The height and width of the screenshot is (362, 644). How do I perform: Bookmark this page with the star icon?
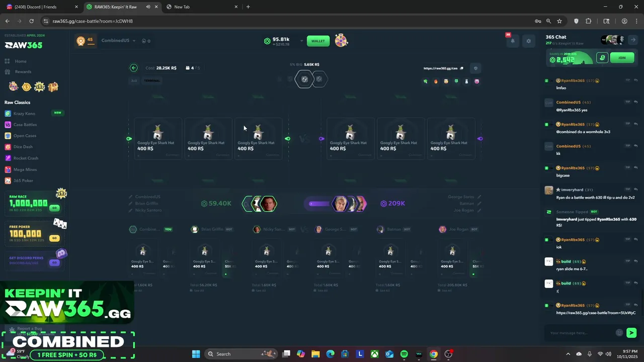tap(559, 21)
